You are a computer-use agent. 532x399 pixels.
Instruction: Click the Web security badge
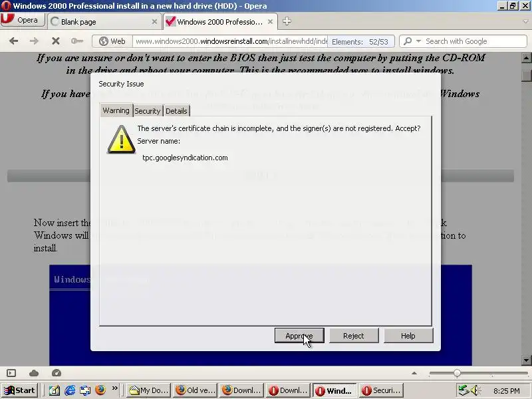pyautogui.click(x=112, y=41)
